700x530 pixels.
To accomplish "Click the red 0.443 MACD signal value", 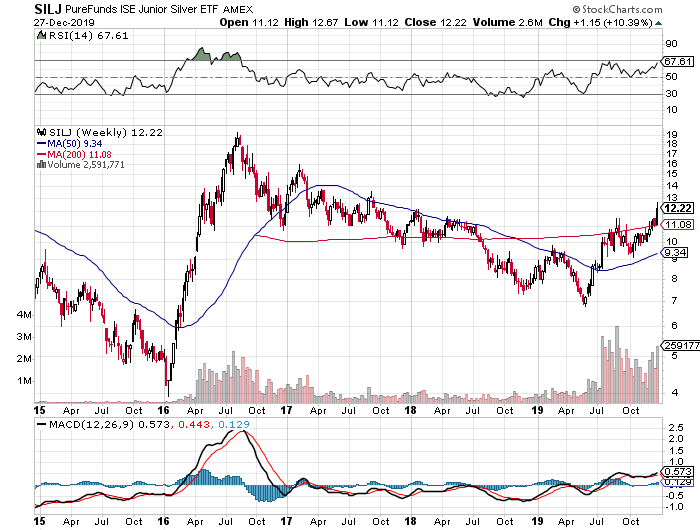I will 194,424.
